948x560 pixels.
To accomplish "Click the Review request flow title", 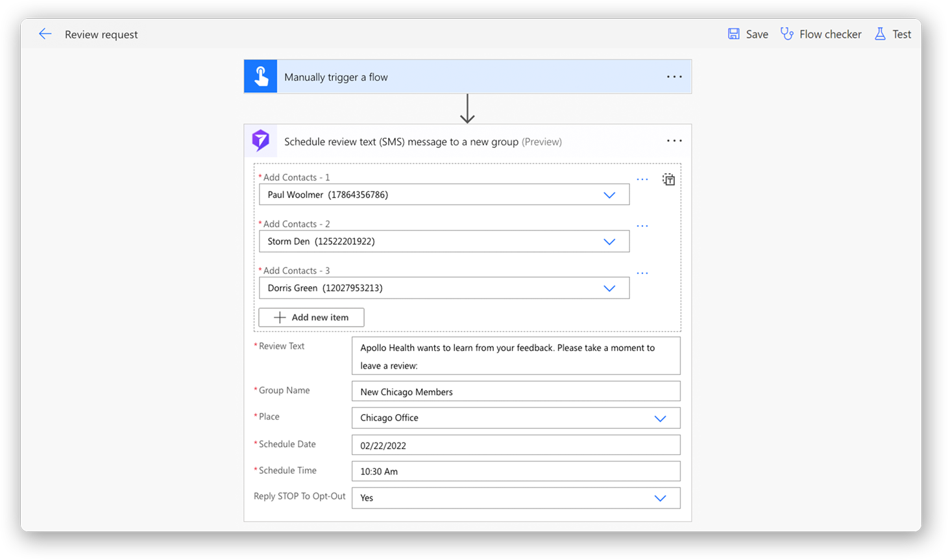I will [x=101, y=34].
